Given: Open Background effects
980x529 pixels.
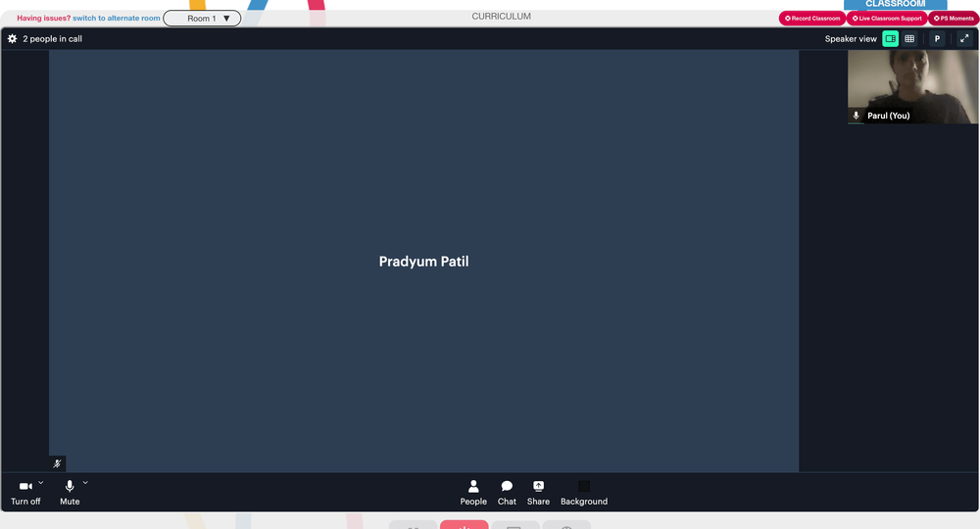Looking at the screenshot, I should (x=584, y=492).
